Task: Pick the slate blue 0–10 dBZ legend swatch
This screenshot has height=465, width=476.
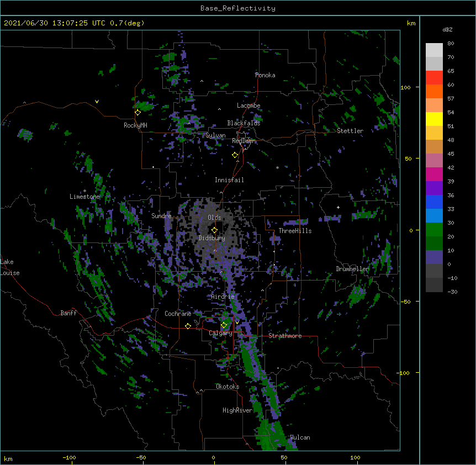Action: coord(434,257)
